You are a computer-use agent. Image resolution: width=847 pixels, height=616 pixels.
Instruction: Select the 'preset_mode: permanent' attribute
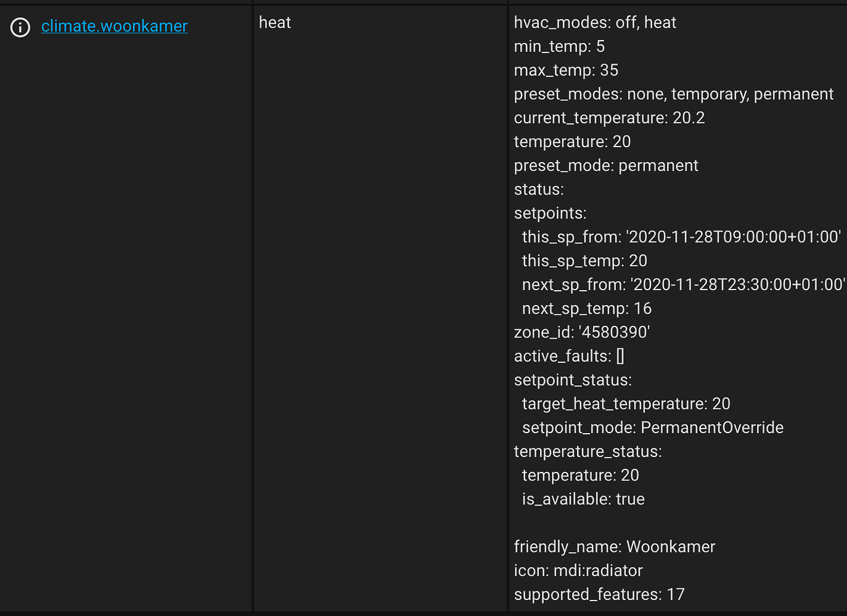606,166
